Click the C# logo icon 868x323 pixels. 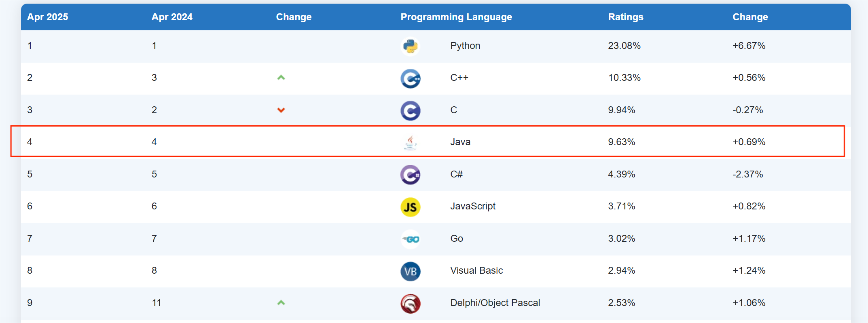(410, 175)
